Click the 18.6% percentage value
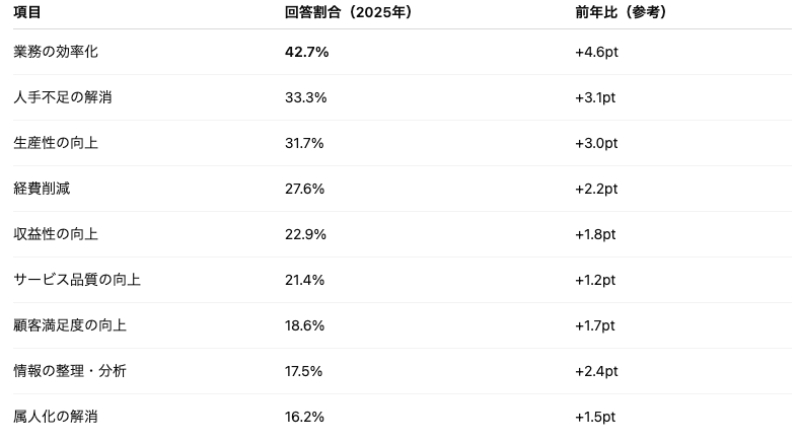Screen dimensions: 800x440 point(305,326)
